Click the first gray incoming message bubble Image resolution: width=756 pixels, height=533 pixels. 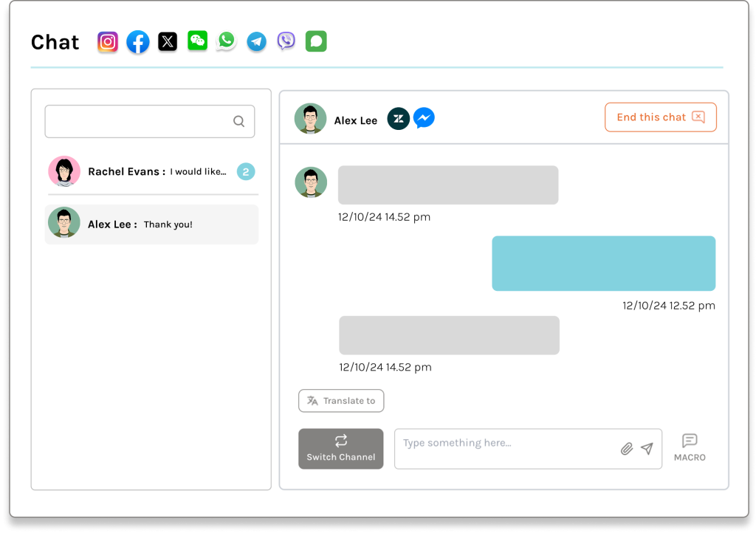pyautogui.click(x=448, y=185)
